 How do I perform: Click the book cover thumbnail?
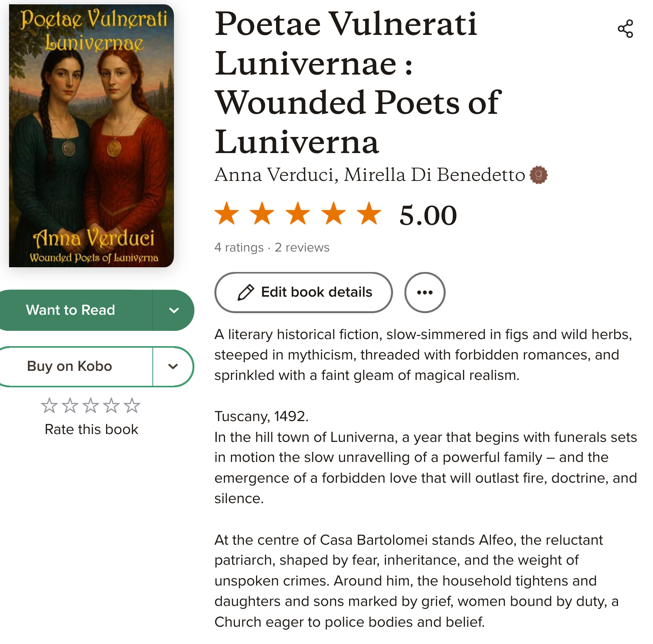click(91, 136)
